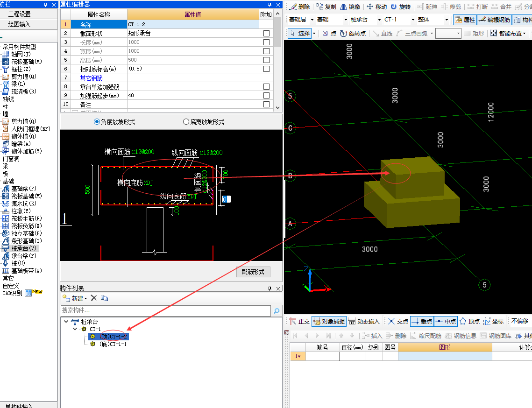Open the Properties (属性) panel button
The height and width of the screenshot is (408, 532).
[x=465, y=20]
